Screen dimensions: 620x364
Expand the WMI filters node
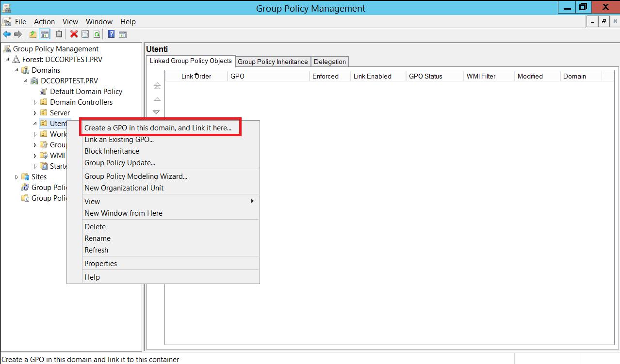tap(35, 156)
